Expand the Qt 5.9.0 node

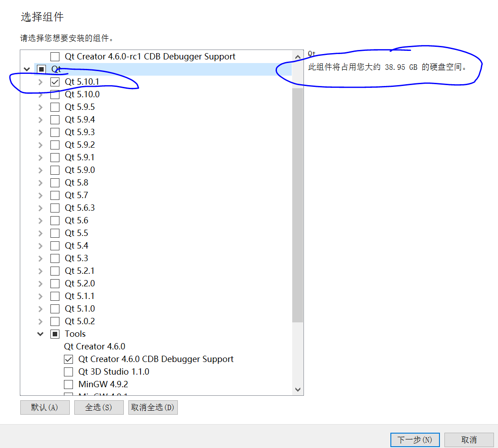click(x=41, y=170)
